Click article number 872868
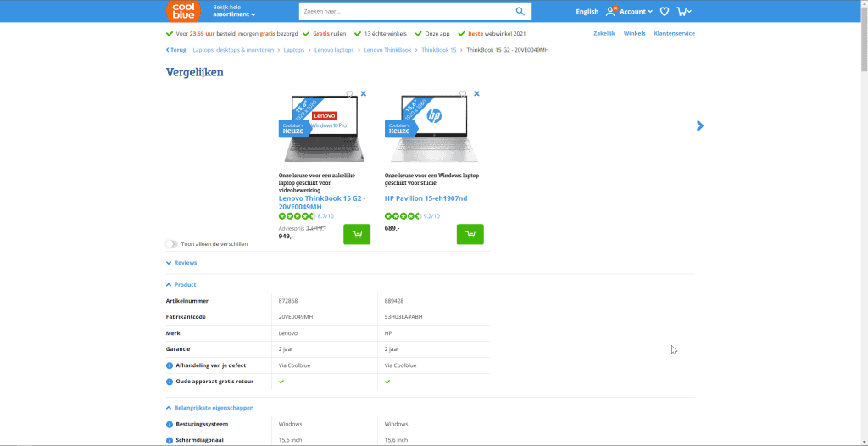 (288, 301)
